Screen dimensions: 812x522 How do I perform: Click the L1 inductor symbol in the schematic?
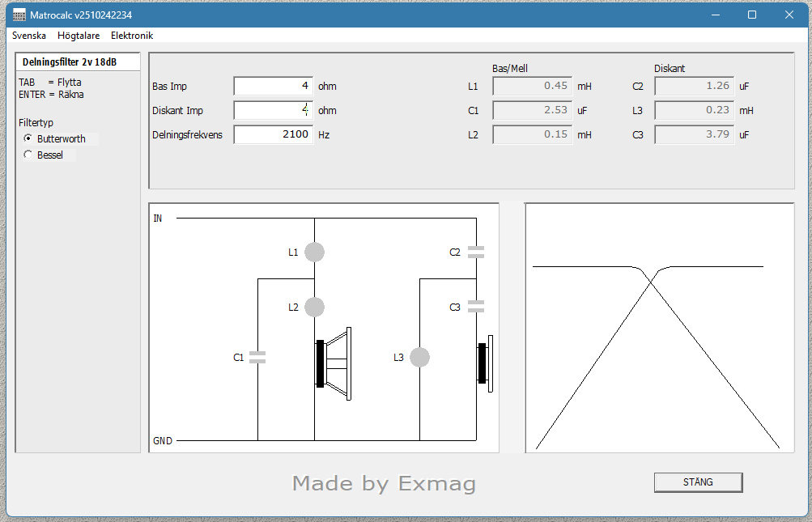pos(314,252)
